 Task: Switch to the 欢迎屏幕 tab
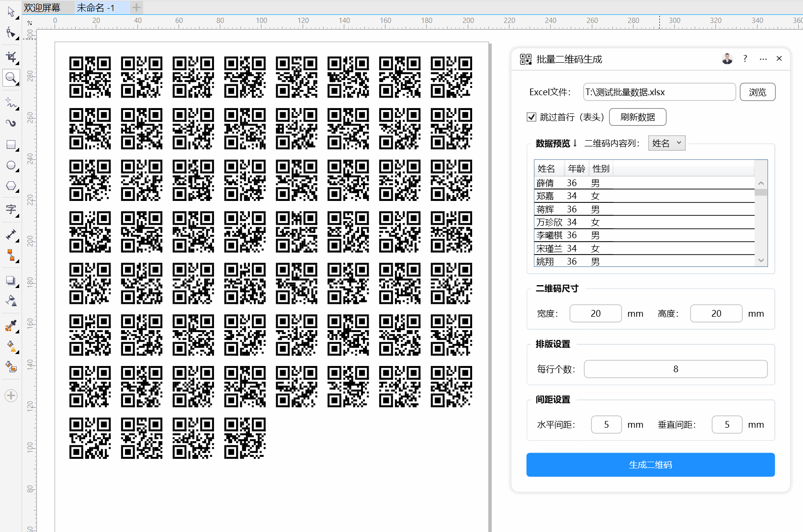pos(43,8)
